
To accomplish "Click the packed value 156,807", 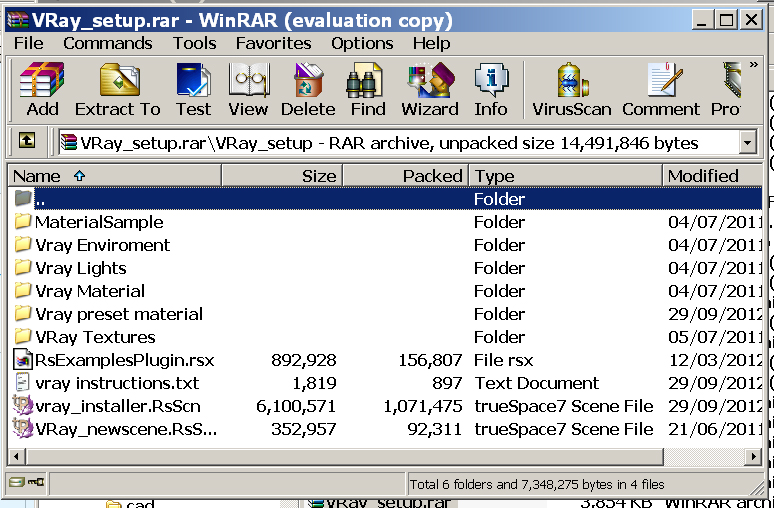I will coord(430,360).
